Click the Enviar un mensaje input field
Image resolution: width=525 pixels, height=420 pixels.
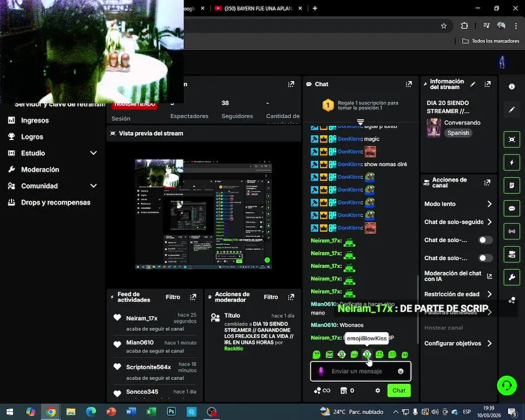(360, 371)
